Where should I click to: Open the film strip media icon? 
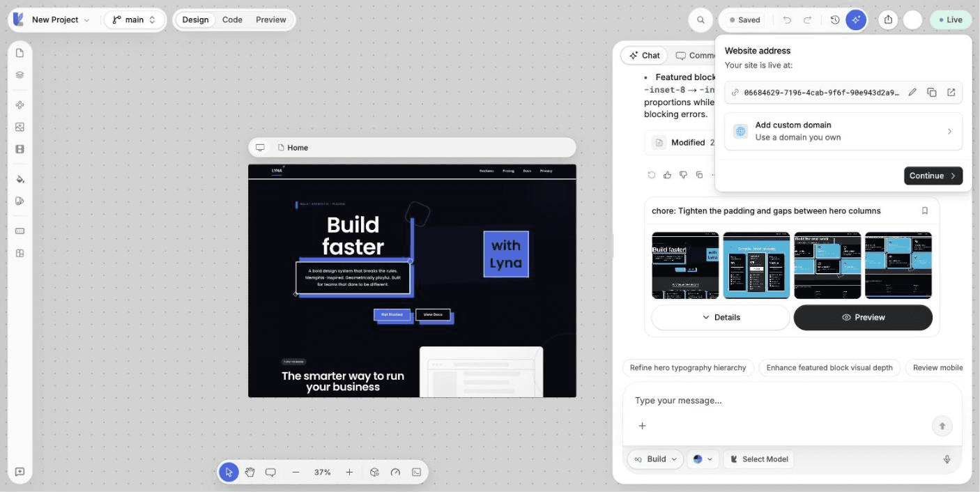coord(20,149)
